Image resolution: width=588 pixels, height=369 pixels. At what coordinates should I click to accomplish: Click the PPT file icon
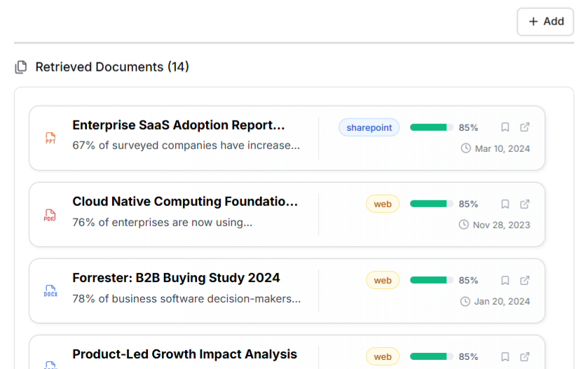[50, 138]
